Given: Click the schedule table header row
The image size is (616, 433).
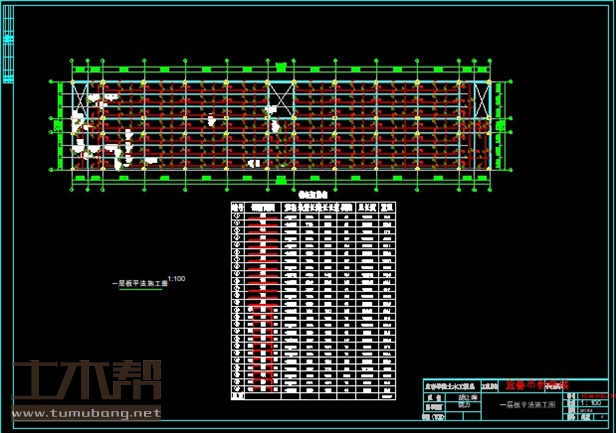Looking at the screenshot, I should [315, 203].
